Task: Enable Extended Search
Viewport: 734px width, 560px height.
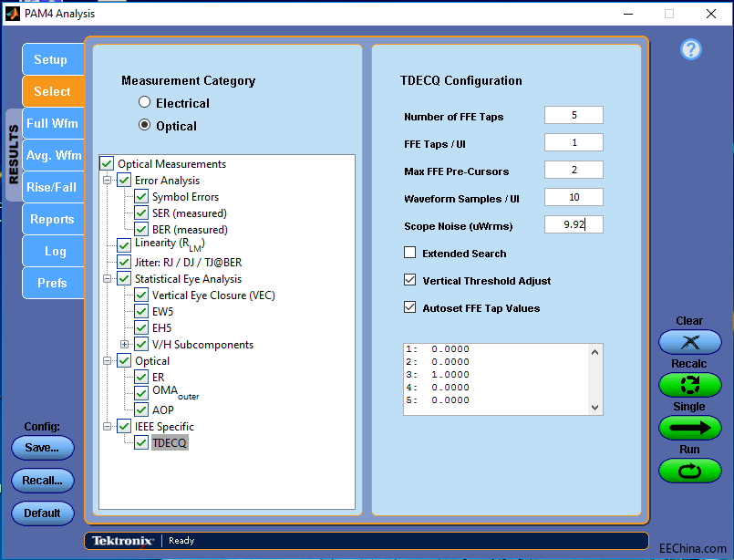Action: point(409,253)
